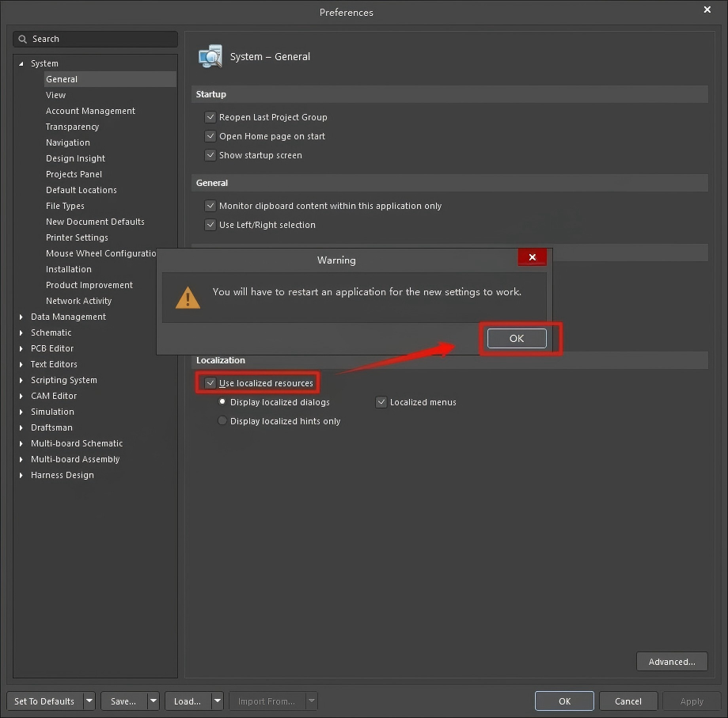Expand the Simulation tree node

click(x=21, y=412)
